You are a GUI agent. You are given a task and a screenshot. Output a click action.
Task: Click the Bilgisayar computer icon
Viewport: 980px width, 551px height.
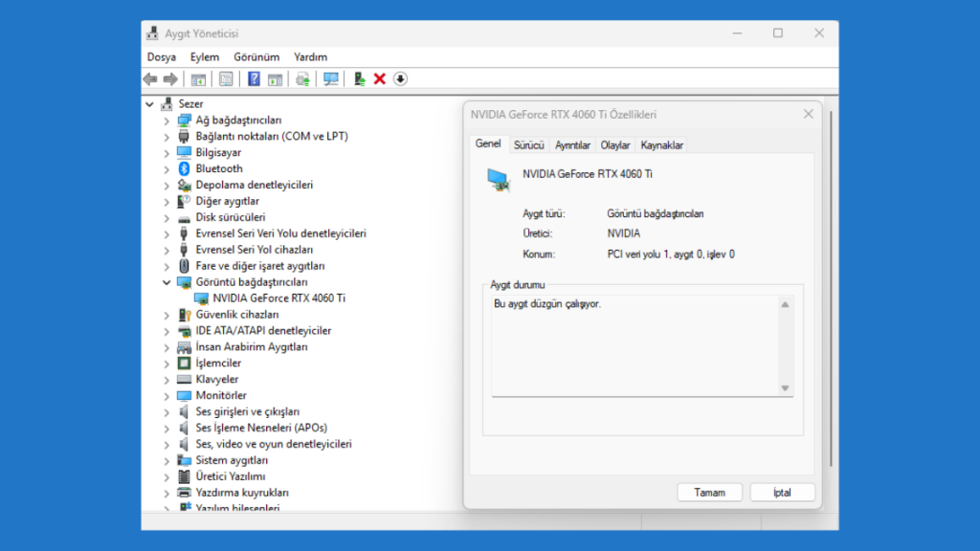pos(184,152)
